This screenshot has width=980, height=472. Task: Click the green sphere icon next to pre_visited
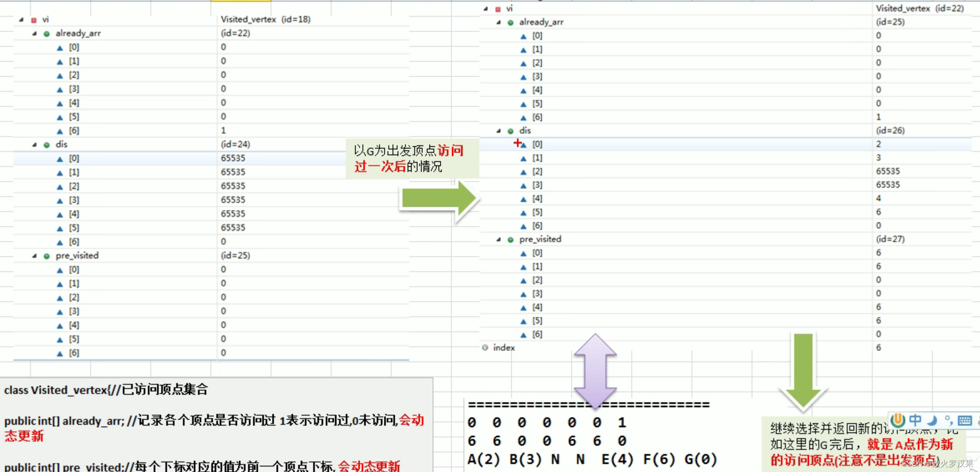[x=46, y=255]
